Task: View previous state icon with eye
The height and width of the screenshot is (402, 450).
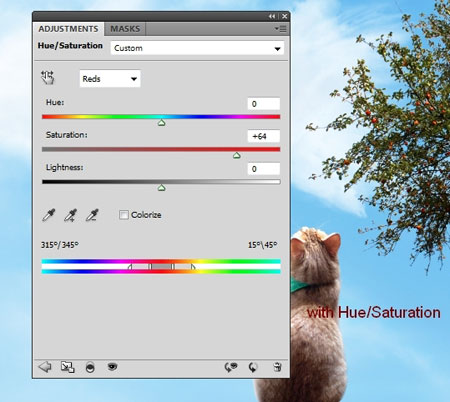Action: (231, 367)
